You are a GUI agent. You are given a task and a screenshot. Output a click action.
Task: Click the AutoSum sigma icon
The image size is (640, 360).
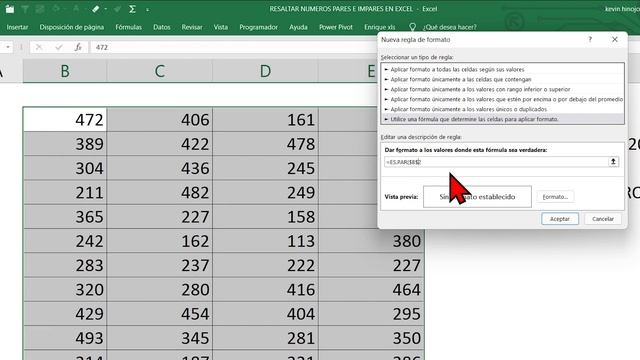132,9
